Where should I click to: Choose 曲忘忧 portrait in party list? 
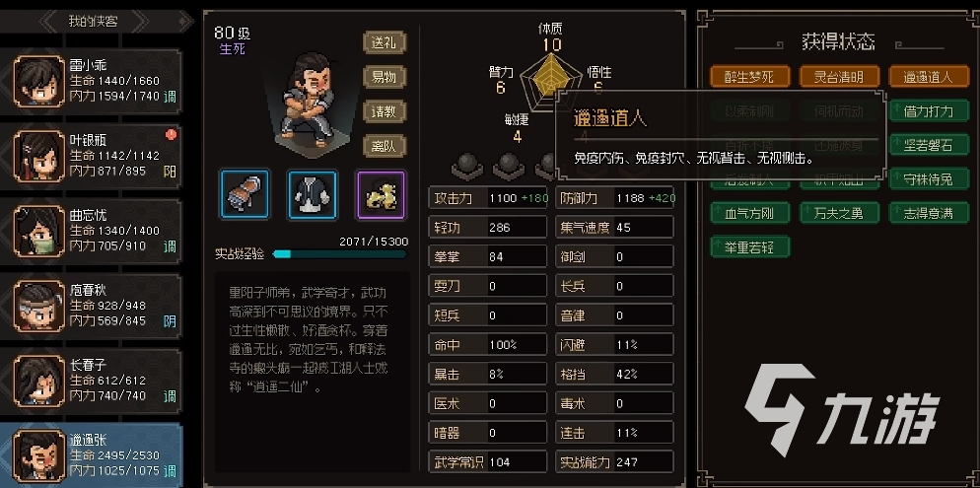(x=40, y=232)
